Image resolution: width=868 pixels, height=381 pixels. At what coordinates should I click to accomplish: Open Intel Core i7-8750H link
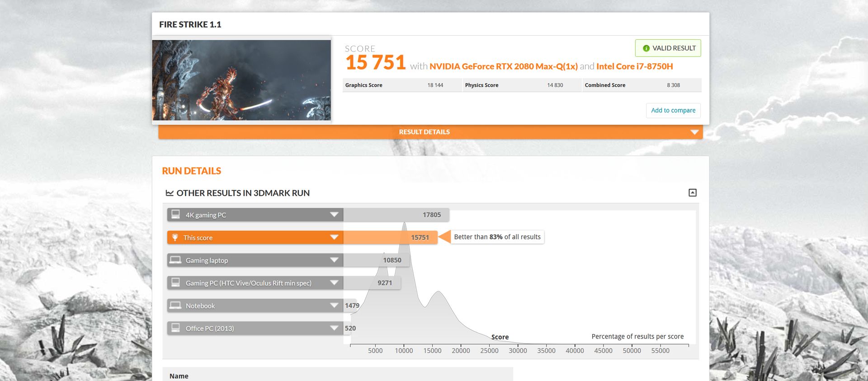point(634,66)
